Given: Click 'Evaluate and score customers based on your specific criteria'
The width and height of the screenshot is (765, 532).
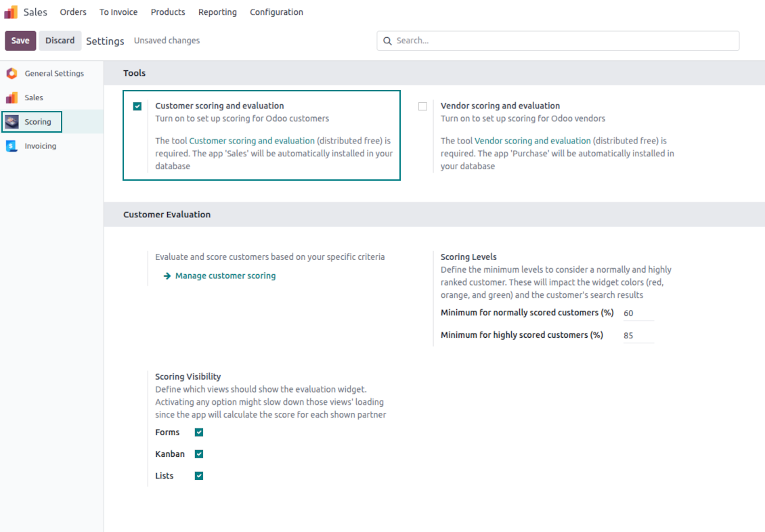Looking at the screenshot, I should coord(270,257).
